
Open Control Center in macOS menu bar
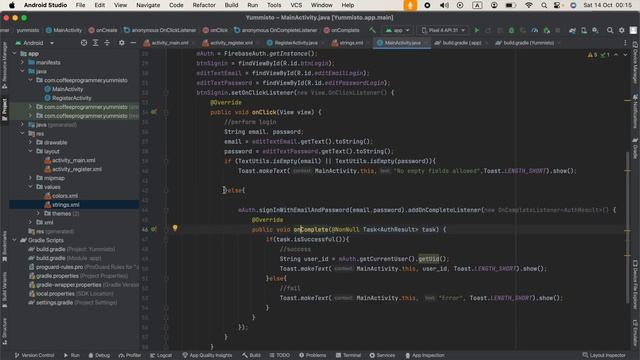click(557, 5)
